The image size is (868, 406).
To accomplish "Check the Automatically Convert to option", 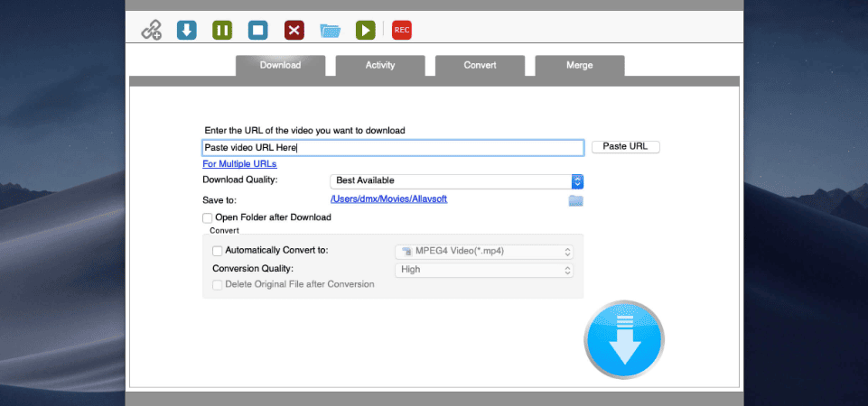I will (217, 251).
